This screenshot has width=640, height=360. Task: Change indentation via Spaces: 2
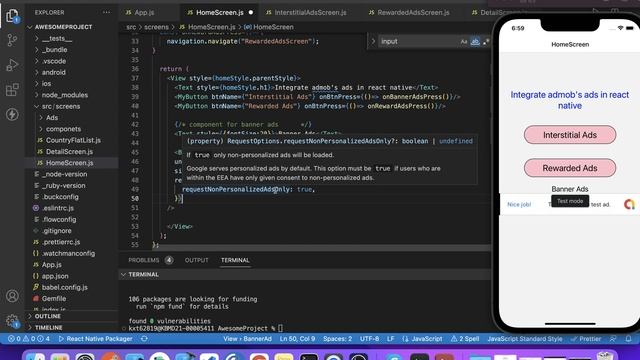338,339
